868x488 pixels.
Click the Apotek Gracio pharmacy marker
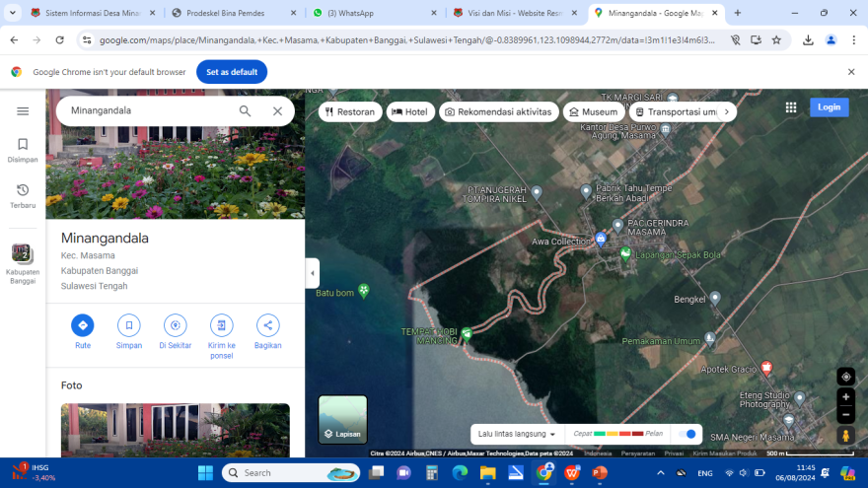coord(766,368)
